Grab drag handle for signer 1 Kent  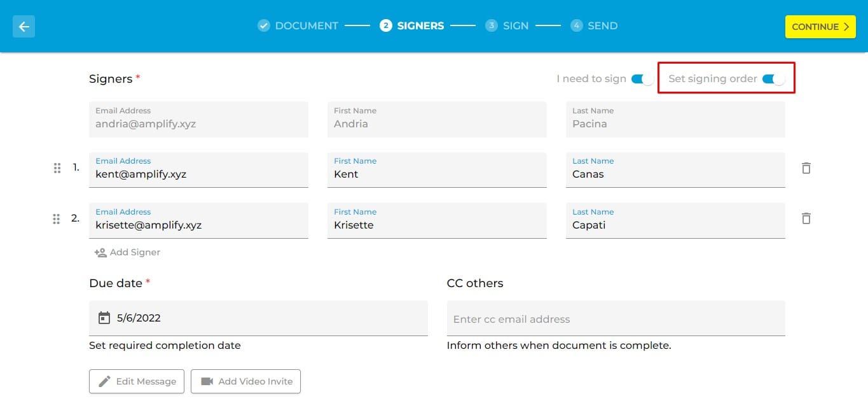[x=57, y=168]
